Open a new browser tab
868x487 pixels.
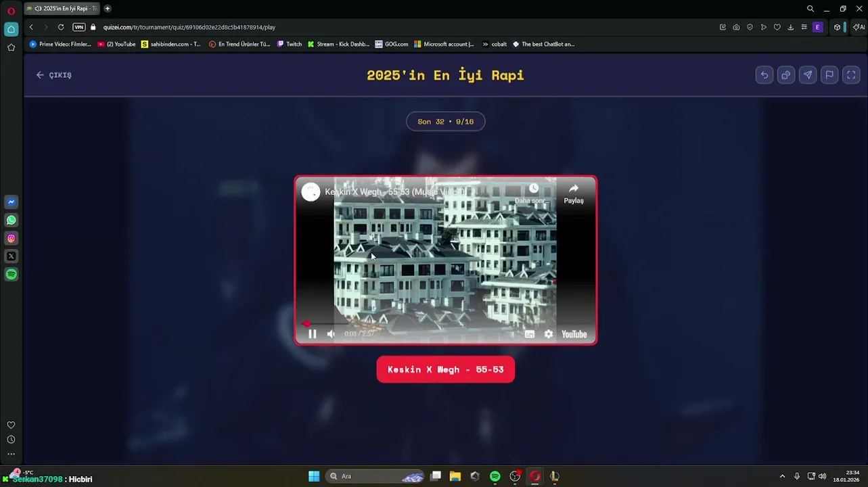pyautogui.click(x=108, y=9)
